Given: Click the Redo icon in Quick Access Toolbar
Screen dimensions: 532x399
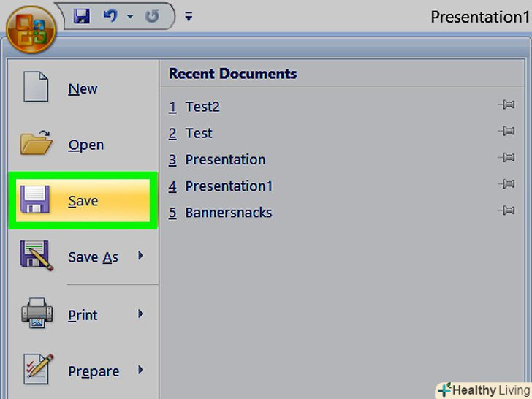Looking at the screenshot, I should (x=152, y=15).
